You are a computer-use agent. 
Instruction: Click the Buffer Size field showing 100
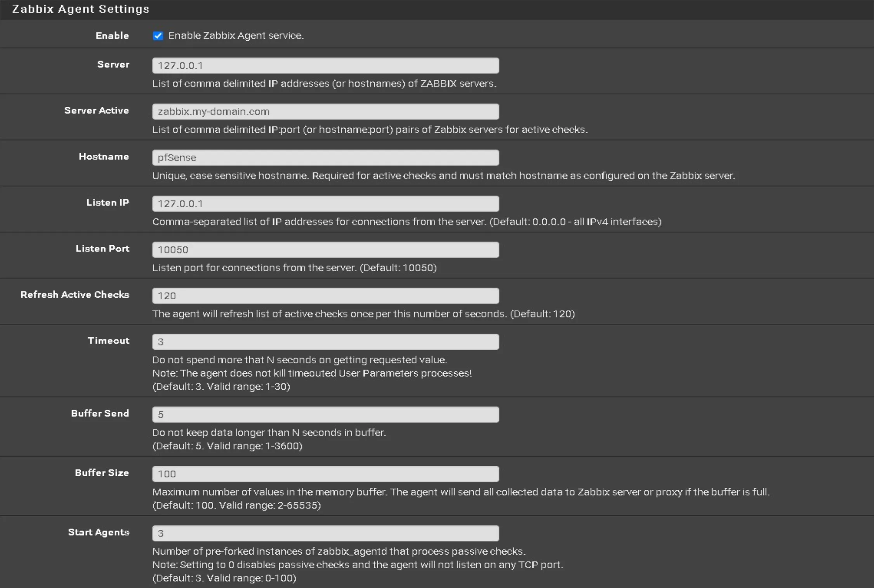point(325,474)
